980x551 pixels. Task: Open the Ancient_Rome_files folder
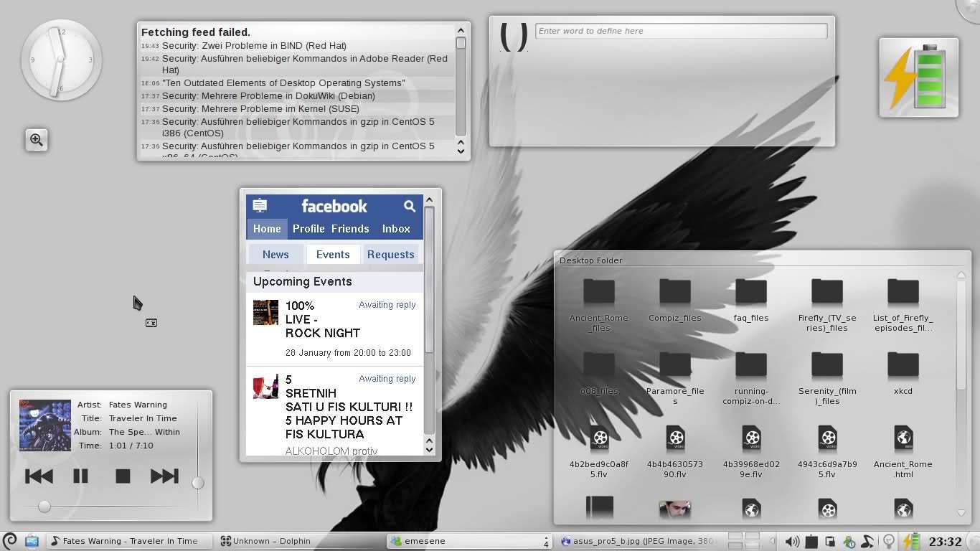(x=599, y=305)
